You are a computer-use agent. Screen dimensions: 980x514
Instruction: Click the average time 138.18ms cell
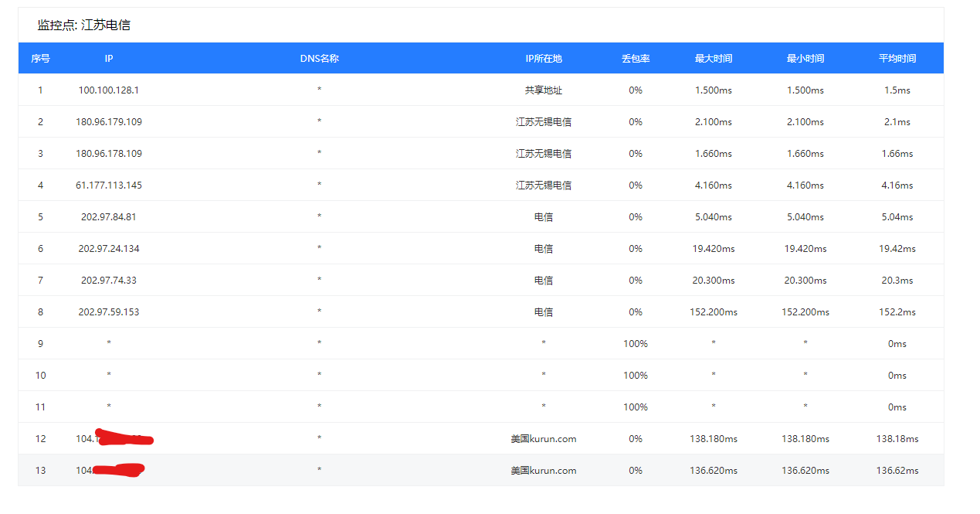pos(897,439)
